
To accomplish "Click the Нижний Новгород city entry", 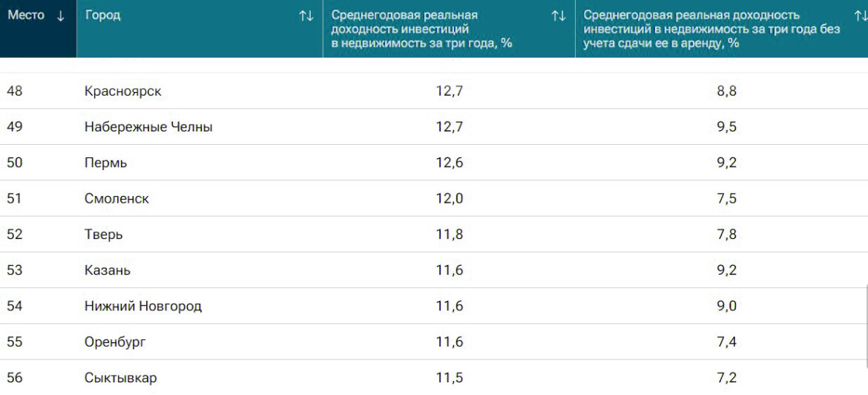I will pyautogui.click(x=143, y=305).
